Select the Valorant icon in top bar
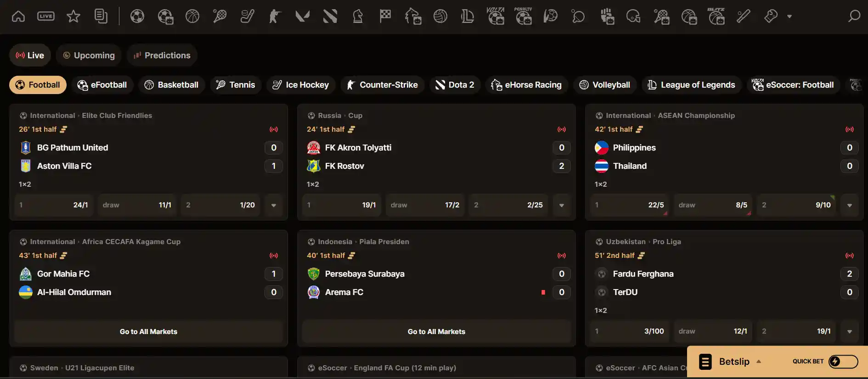 pyautogui.click(x=302, y=17)
